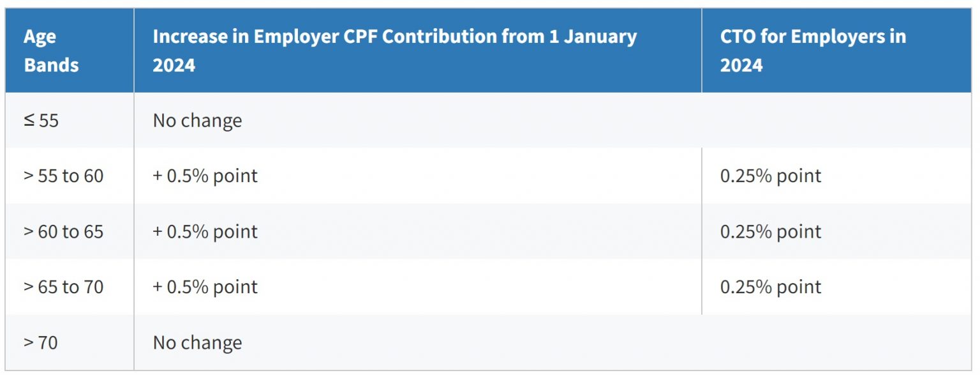This screenshot has height=375, width=980.
Task: Select 0.25% point for > 55 to 60
Action: click(x=771, y=176)
